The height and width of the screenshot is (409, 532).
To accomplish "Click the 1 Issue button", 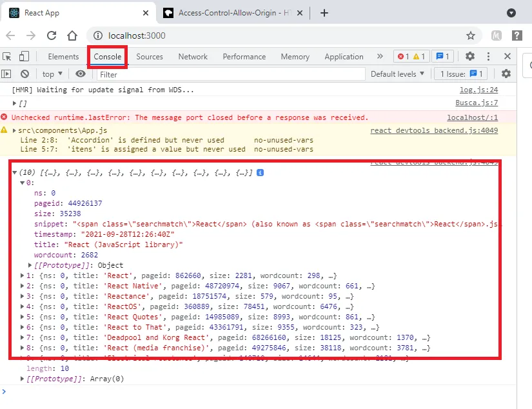I will point(461,74).
